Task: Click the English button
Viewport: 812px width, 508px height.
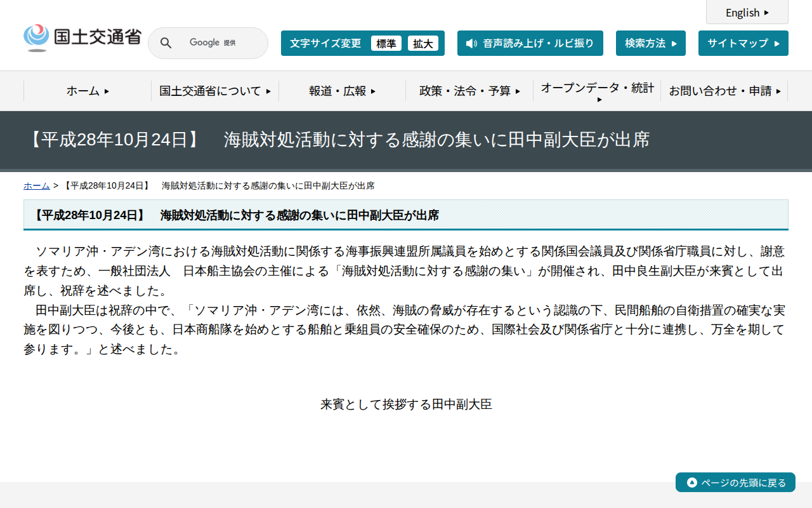Action: click(x=747, y=12)
